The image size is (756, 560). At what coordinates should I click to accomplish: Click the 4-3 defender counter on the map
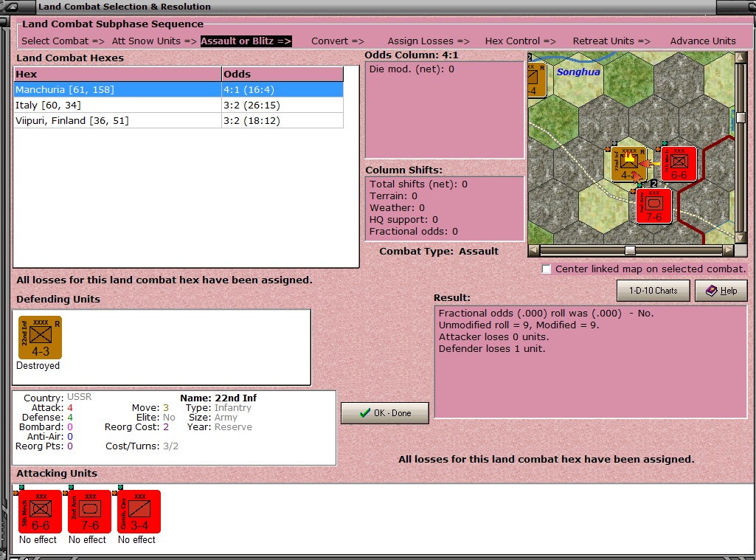[x=628, y=164]
